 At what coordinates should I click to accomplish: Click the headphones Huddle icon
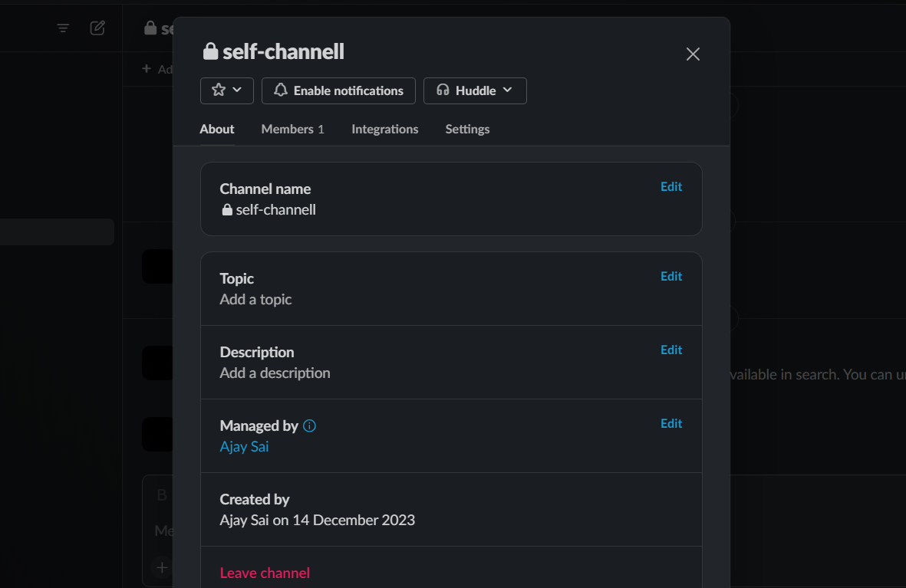(443, 90)
